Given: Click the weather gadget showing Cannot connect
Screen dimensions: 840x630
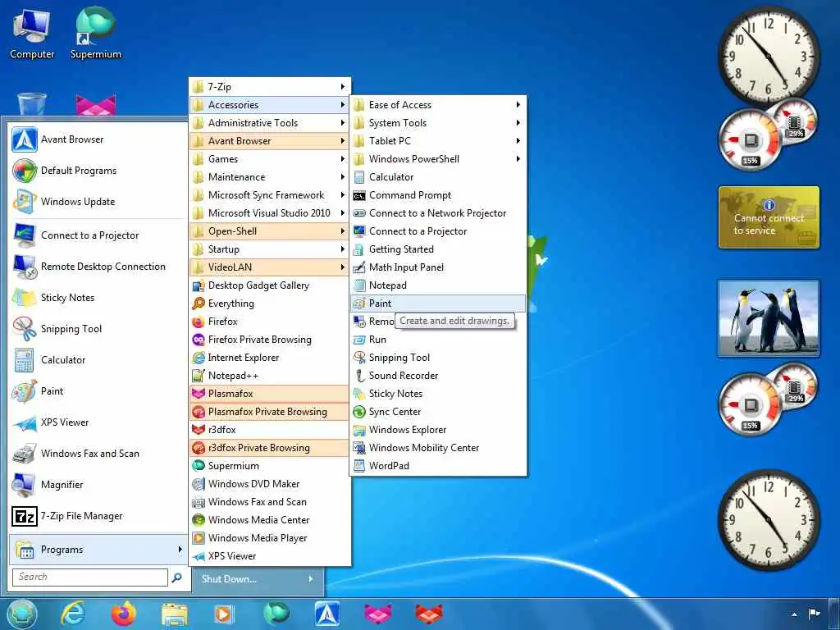Looking at the screenshot, I should click(768, 217).
